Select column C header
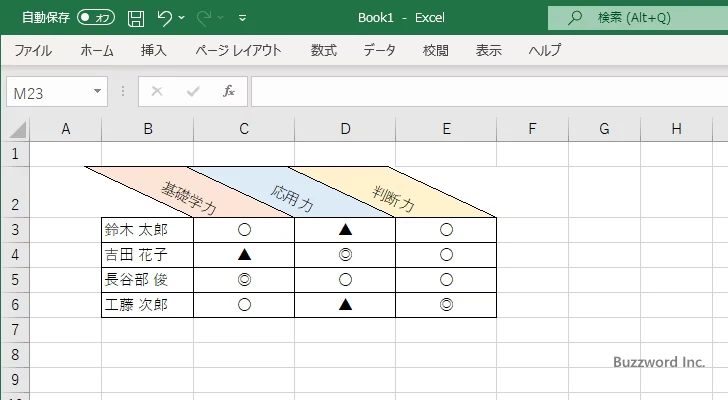Screen dimensions: 728x400 pyautogui.click(x=244, y=129)
